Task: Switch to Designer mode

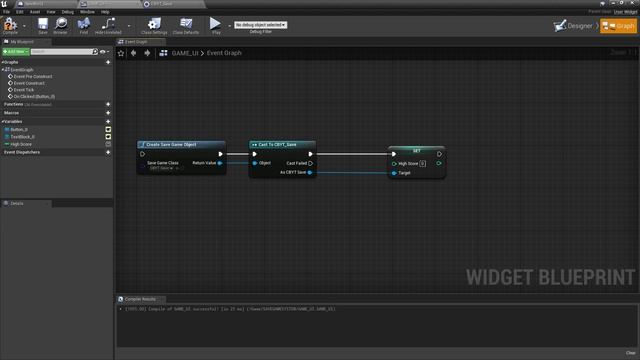Action: click(574, 26)
